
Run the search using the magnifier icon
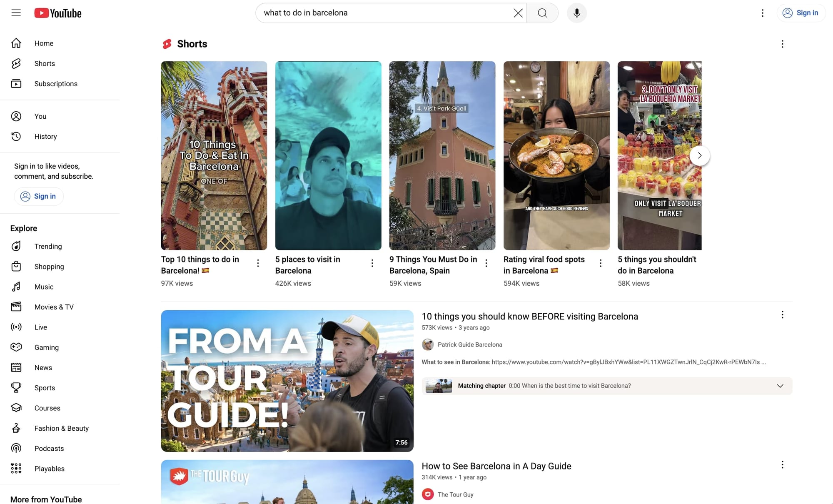[x=542, y=13]
